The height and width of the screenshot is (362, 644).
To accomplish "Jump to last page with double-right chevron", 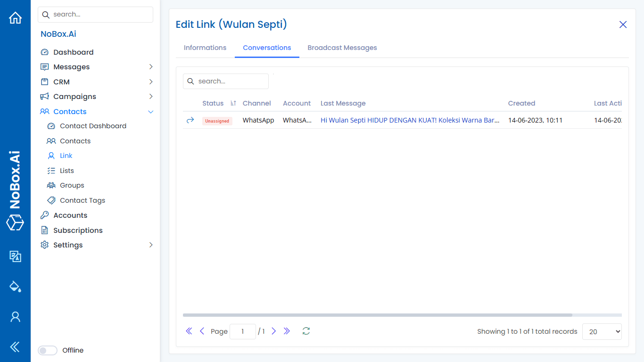I will 287,331.
